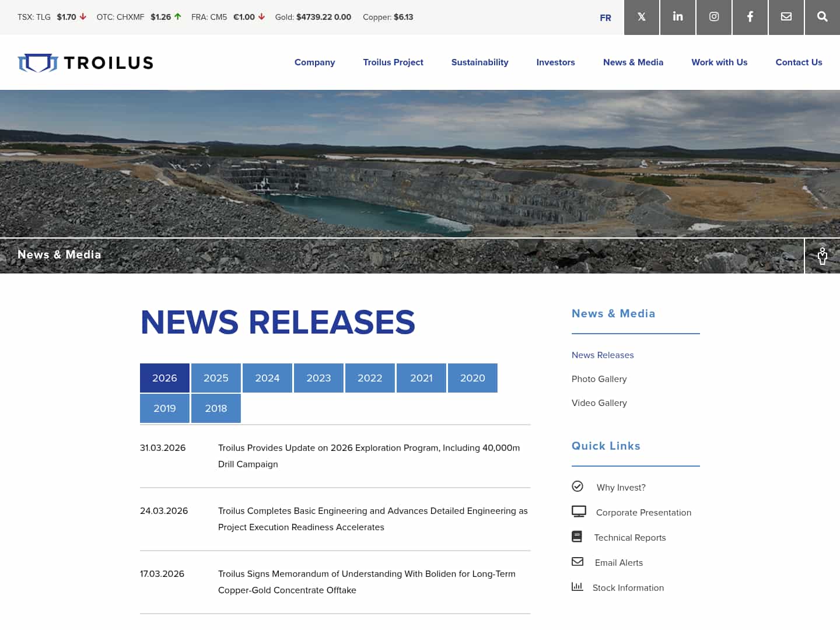This screenshot has height=630, width=840.
Task: Expand the News & Media navigation menu
Action: pyautogui.click(x=633, y=62)
